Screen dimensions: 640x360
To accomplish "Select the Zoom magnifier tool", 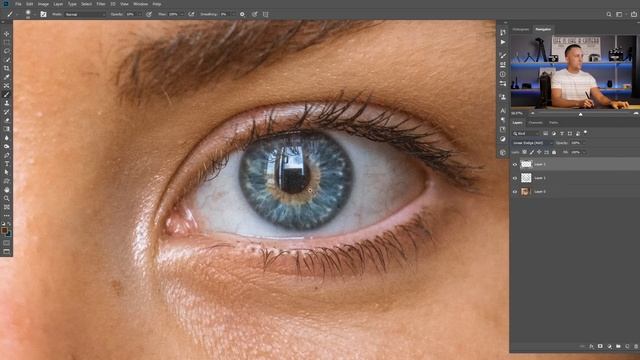I will tap(7, 198).
